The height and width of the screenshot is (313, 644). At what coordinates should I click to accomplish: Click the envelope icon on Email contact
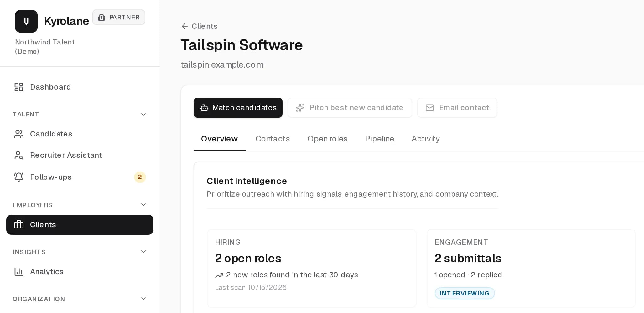point(430,108)
